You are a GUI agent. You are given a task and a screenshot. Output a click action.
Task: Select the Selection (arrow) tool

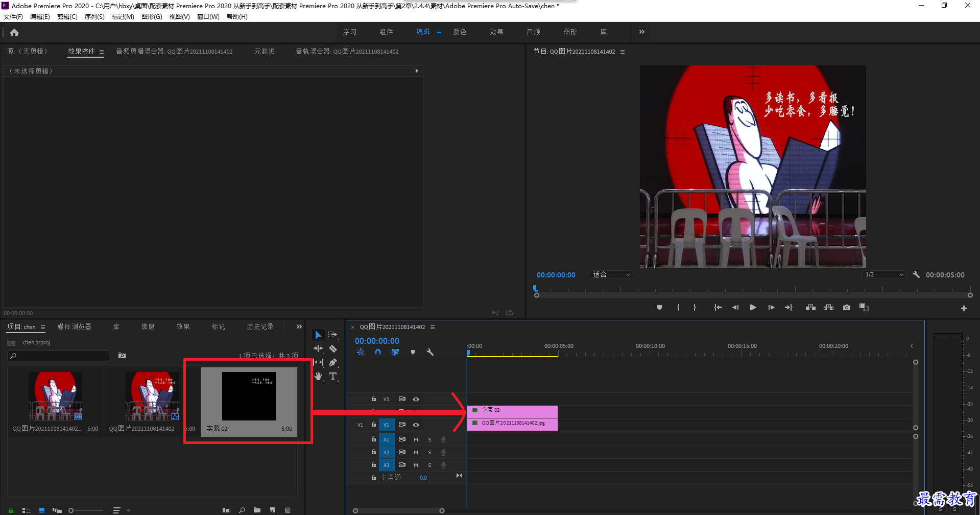click(318, 335)
